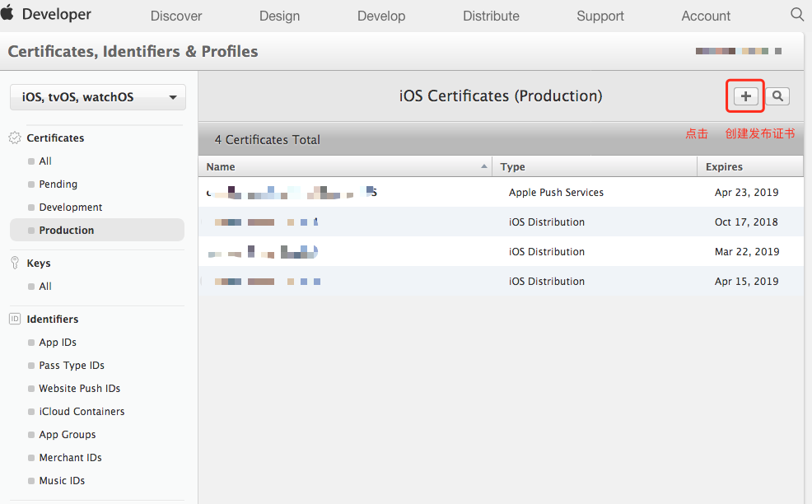Add a new certificate with plus button
Image resolution: width=812 pixels, height=504 pixels.
746,96
